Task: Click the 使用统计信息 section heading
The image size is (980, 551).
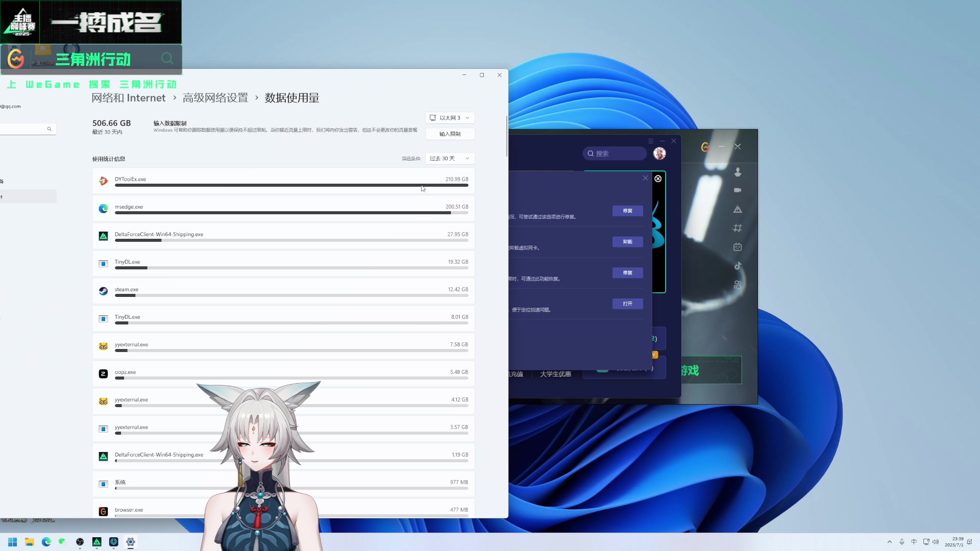Action: coord(109,159)
